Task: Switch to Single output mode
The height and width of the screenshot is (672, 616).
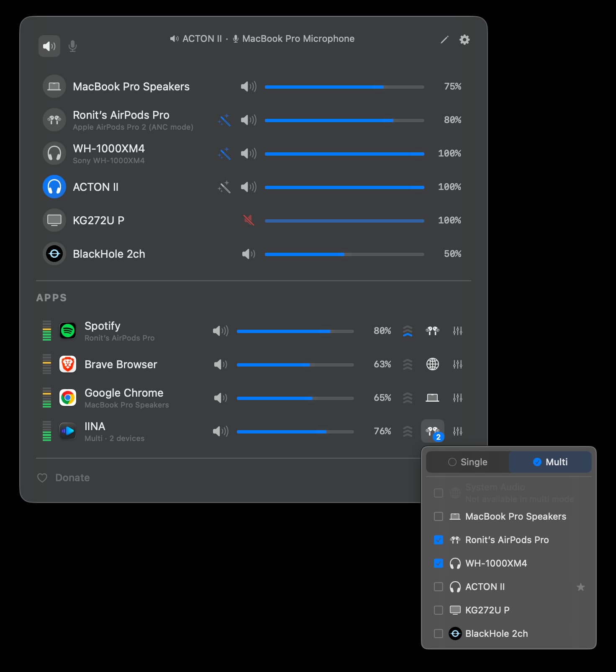Action: [x=467, y=462]
